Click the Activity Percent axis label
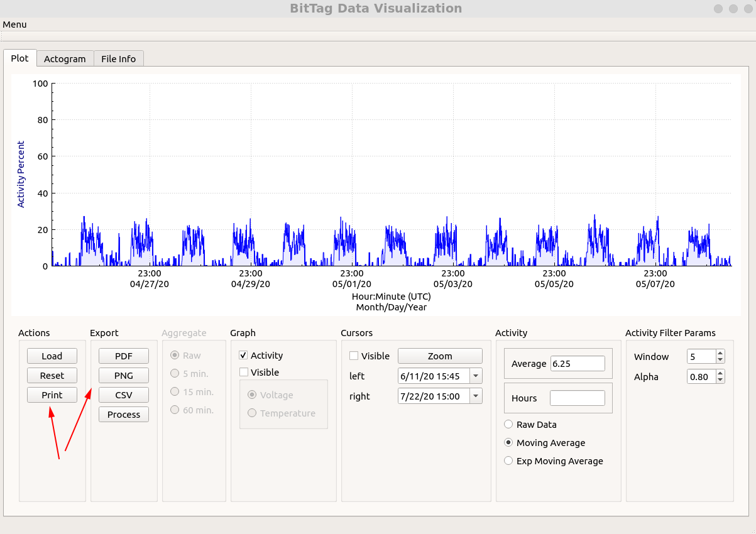The image size is (756, 534). [x=21, y=174]
